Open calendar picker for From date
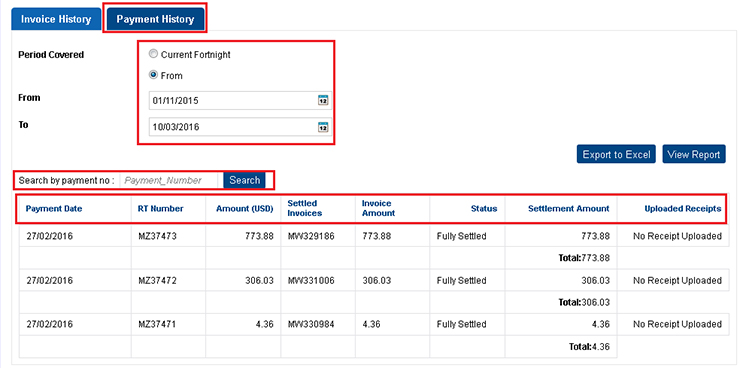Image resolution: width=740 pixels, height=368 pixels. point(323,100)
